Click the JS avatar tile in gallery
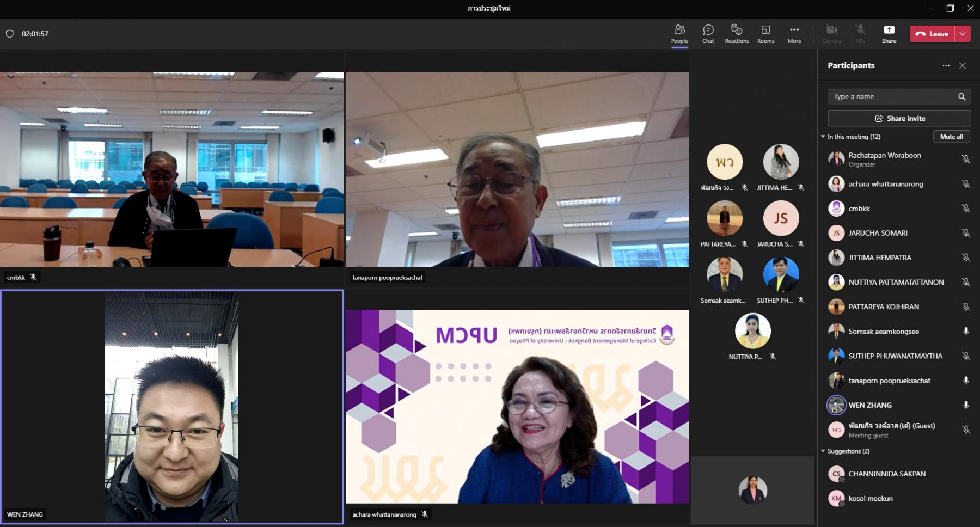Viewport: 980px width, 527px height. pos(781,218)
